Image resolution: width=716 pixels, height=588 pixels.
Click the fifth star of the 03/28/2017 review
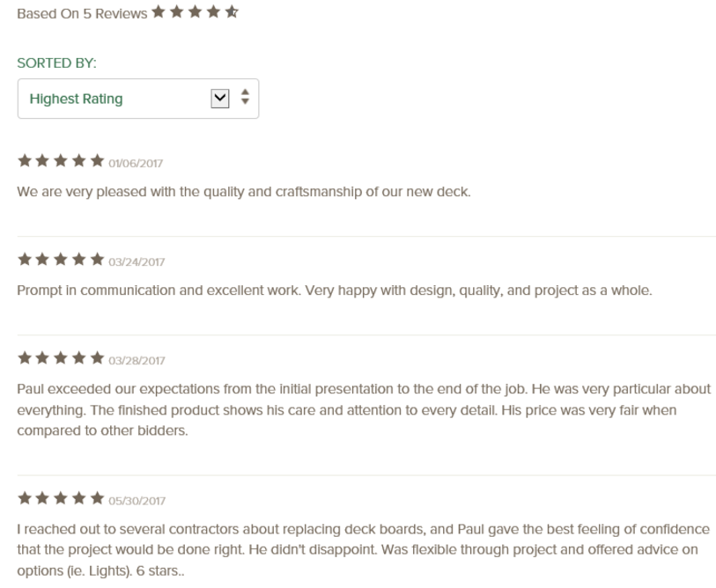click(x=97, y=358)
